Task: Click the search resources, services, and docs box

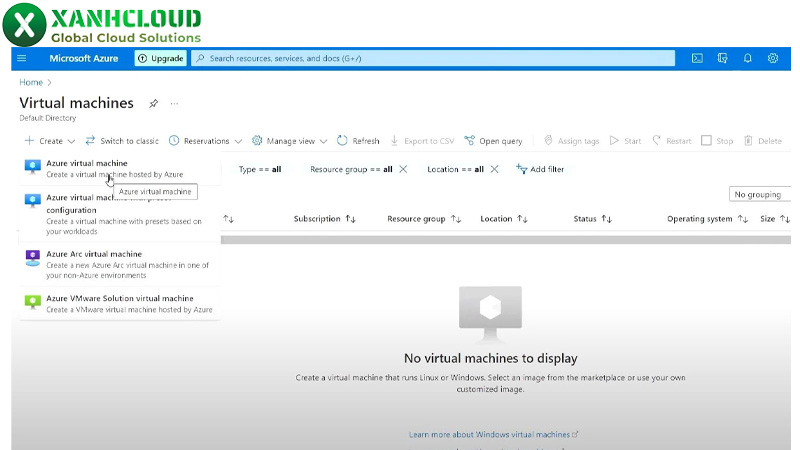Action: pyautogui.click(x=433, y=58)
